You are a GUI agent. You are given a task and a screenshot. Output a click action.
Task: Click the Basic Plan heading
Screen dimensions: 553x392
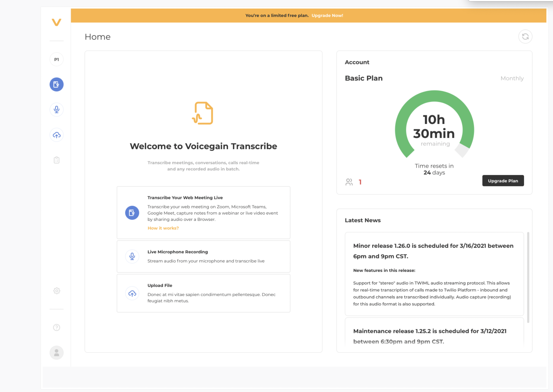[x=364, y=78]
